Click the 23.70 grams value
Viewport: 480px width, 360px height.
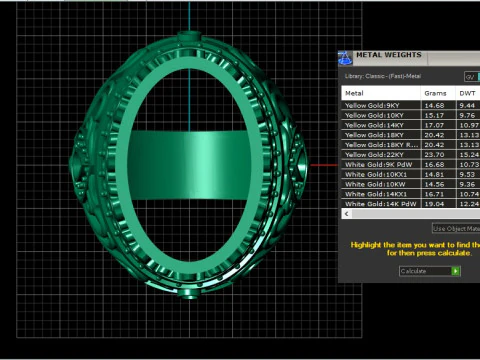click(x=434, y=155)
